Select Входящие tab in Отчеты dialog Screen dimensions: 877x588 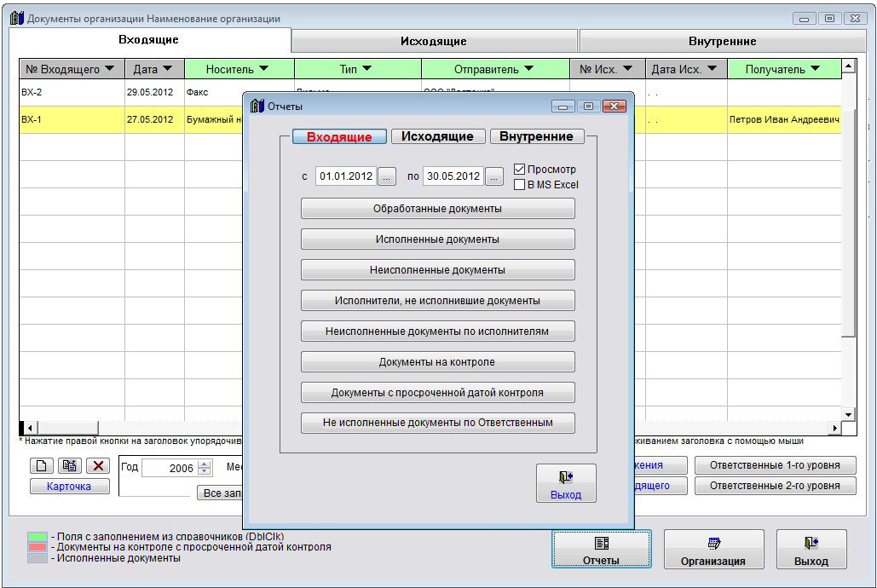click(x=339, y=137)
